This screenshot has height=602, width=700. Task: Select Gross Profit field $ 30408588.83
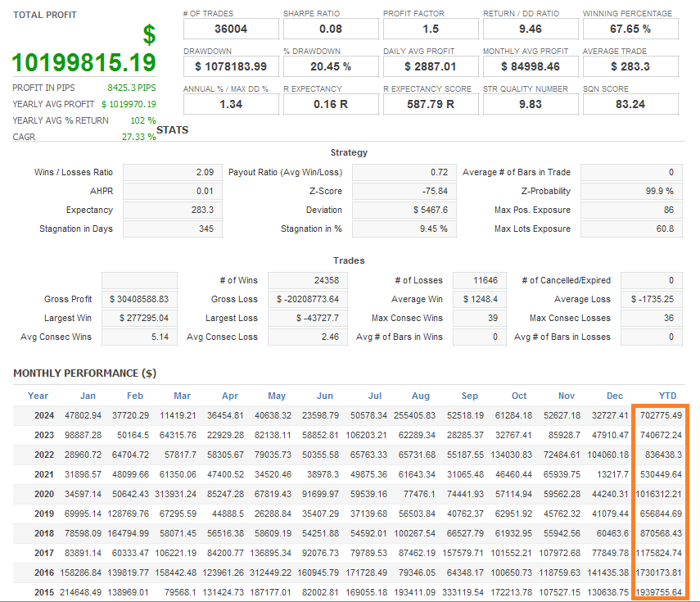click(139, 299)
